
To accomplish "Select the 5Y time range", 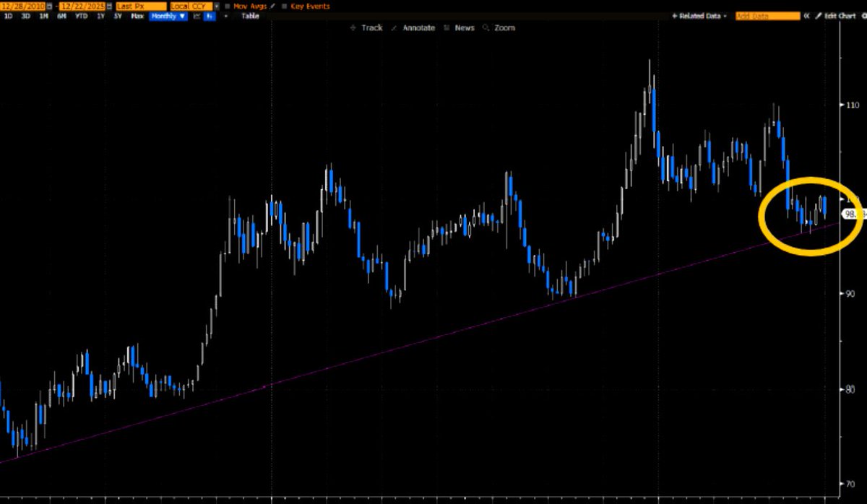I will point(118,16).
